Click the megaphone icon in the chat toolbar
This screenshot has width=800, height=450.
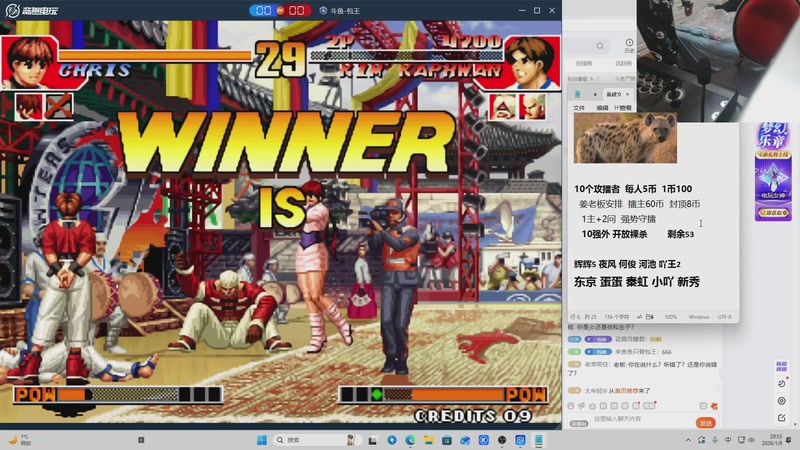pyautogui.click(x=581, y=406)
